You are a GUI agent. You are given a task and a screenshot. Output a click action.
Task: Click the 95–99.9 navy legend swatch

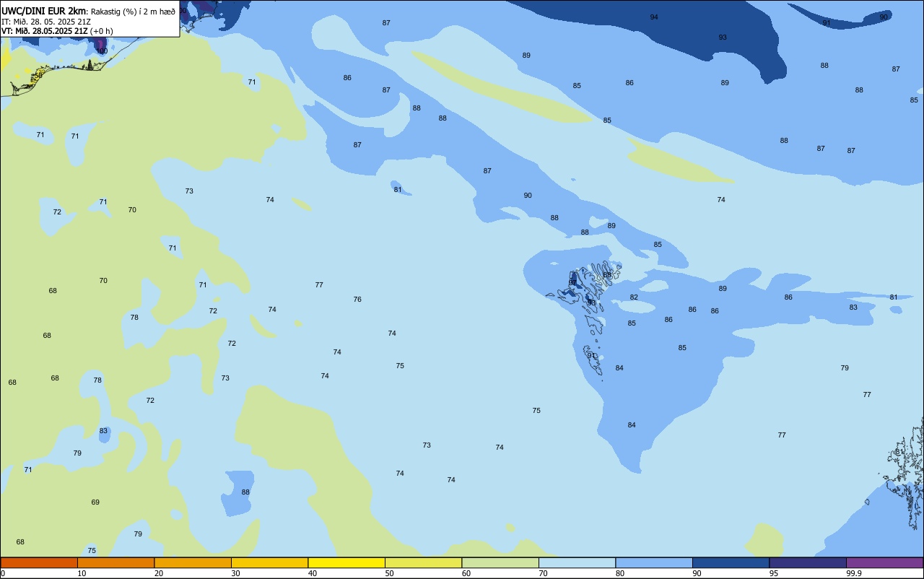coord(808,562)
